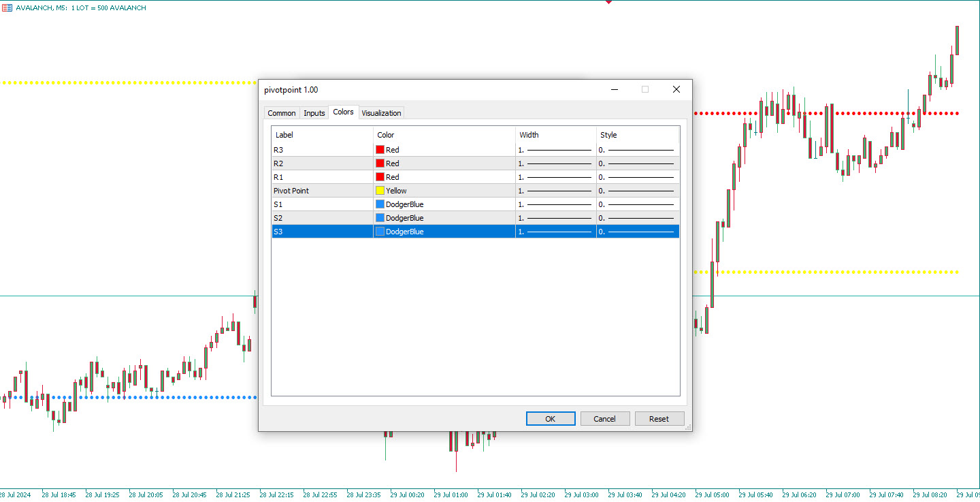The width and height of the screenshot is (980, 502).
Task: Open the width selector for R3
Action: (555, 150)
